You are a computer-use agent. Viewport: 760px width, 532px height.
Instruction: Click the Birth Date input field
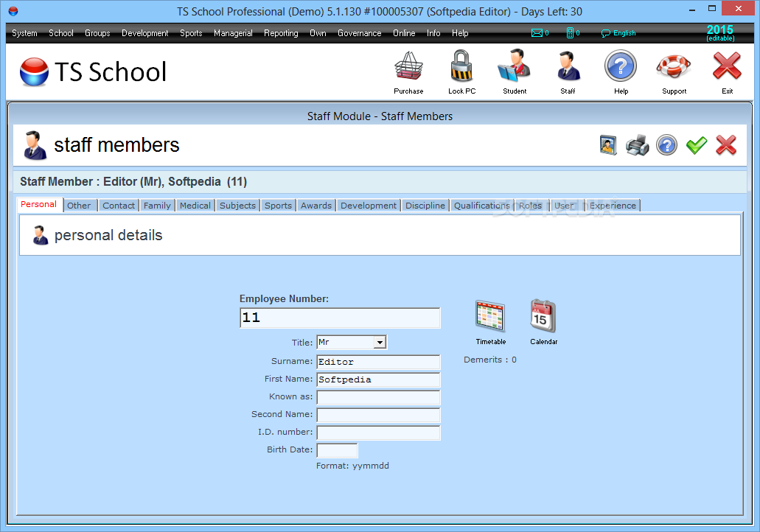[x=337, y=450]
